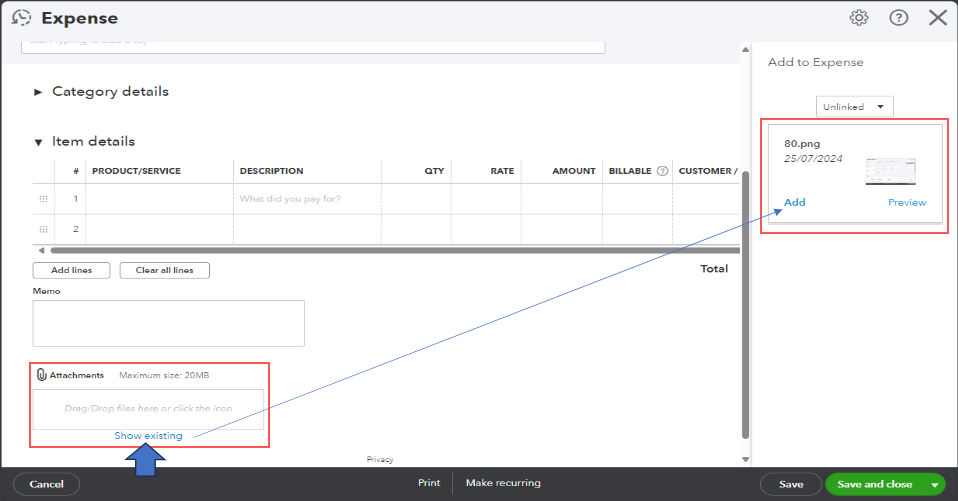Click line 1 Product/Service cell

point(159,199)
